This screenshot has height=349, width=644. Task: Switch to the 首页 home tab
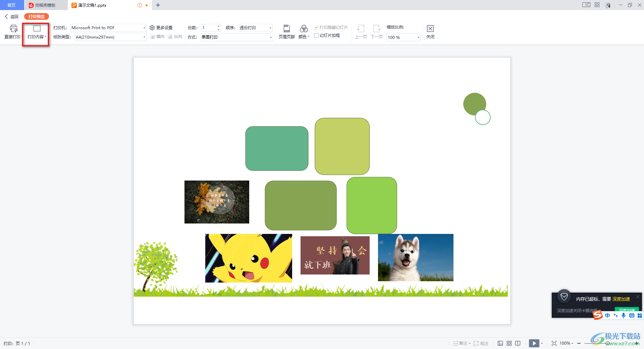pyautogui.click(x=12, y=5)
